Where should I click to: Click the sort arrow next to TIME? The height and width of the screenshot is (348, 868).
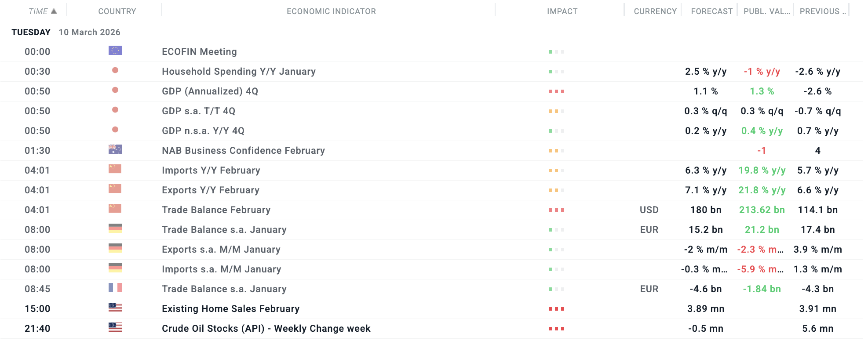click(x=54, y=11)
